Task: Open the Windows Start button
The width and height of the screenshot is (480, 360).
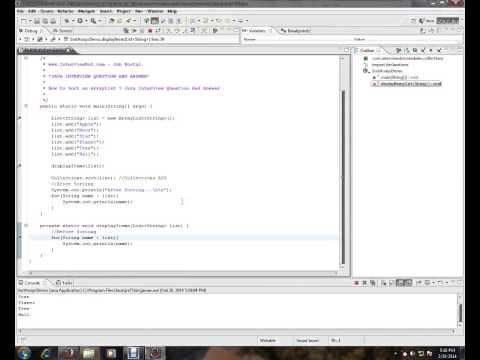Action: 24,353
